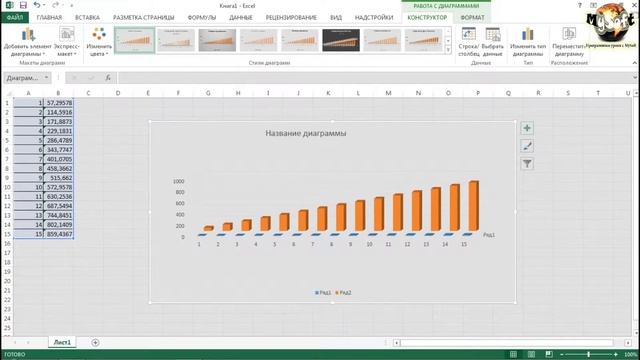640x360 pixels.
Task: Add a new sheet with plus icon
Action: pyautogui.click(x=95, y=342)
